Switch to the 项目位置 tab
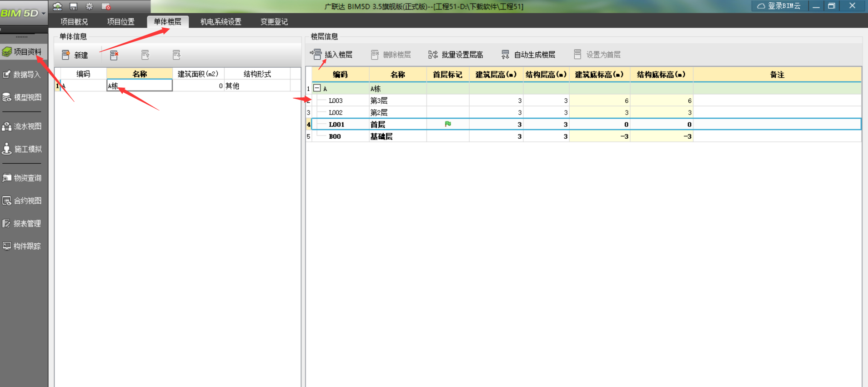The height and width of the screenshot is (387, 868). click(121, 21)
